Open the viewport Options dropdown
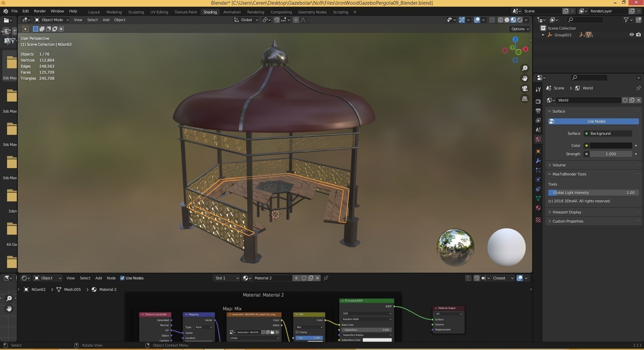 [x=520, y=29]
